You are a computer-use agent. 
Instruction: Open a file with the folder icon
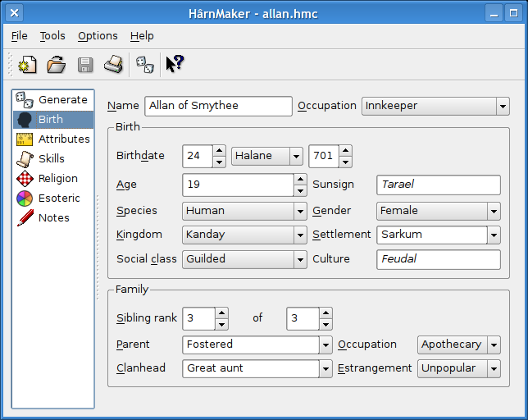(56, 64)
